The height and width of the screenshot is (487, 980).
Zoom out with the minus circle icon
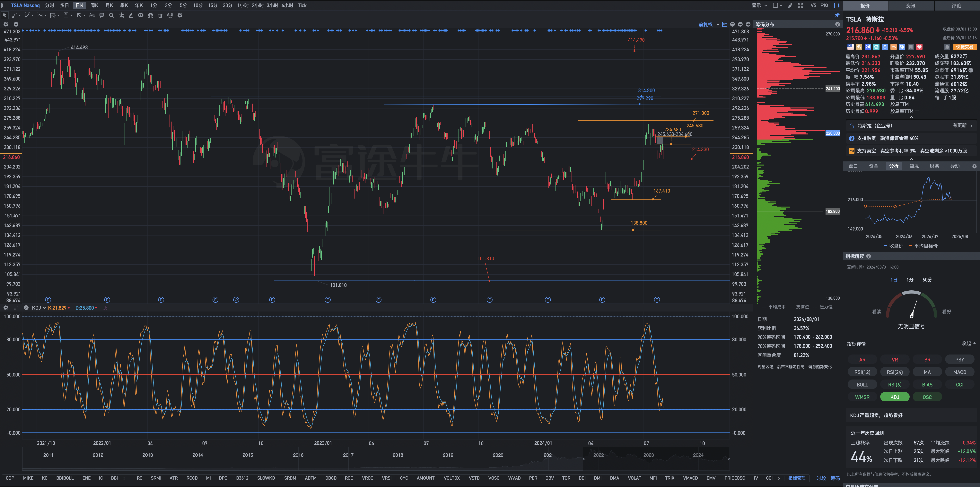point(740,24)
